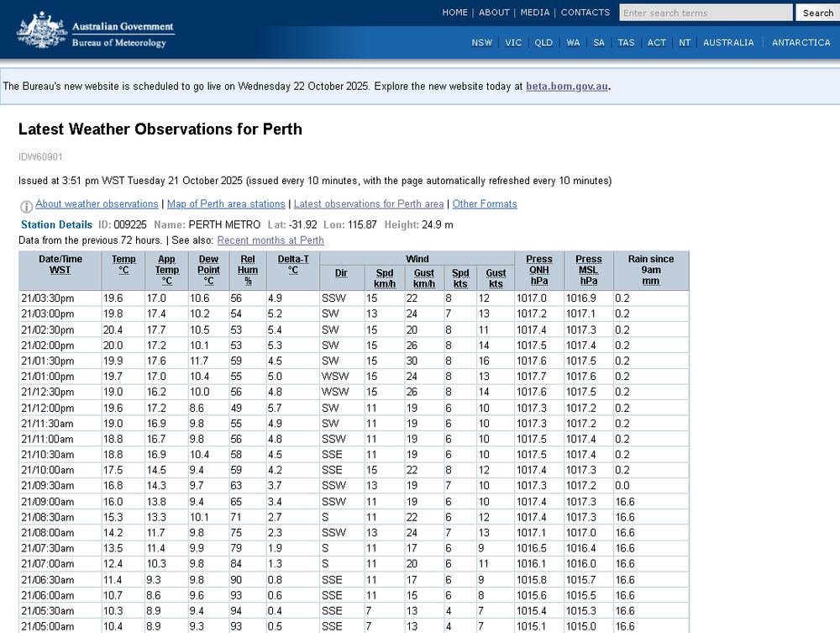Image resolution: width=840 pixels, height=633 pixels.
Task: Switch to the VIC region tab
Action: tap(513, 42)
